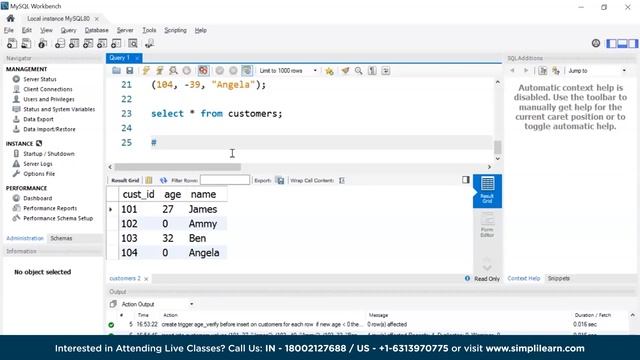
Task: Switch to the Administration tab
Action: point(25,238)
